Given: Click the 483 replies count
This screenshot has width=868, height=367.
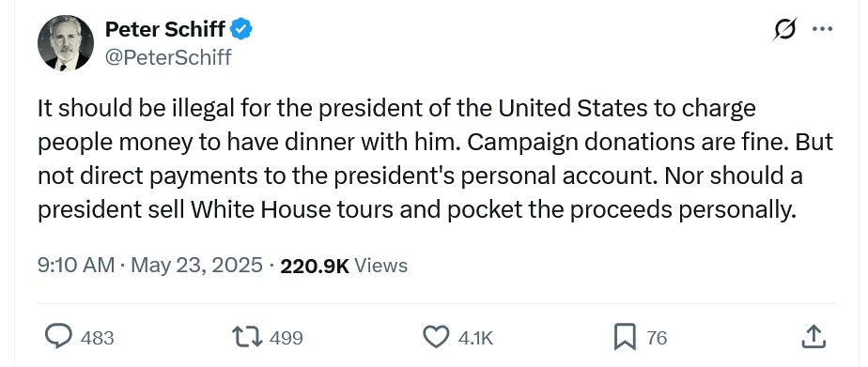Looking at the screenshot, I should [98, 338].
